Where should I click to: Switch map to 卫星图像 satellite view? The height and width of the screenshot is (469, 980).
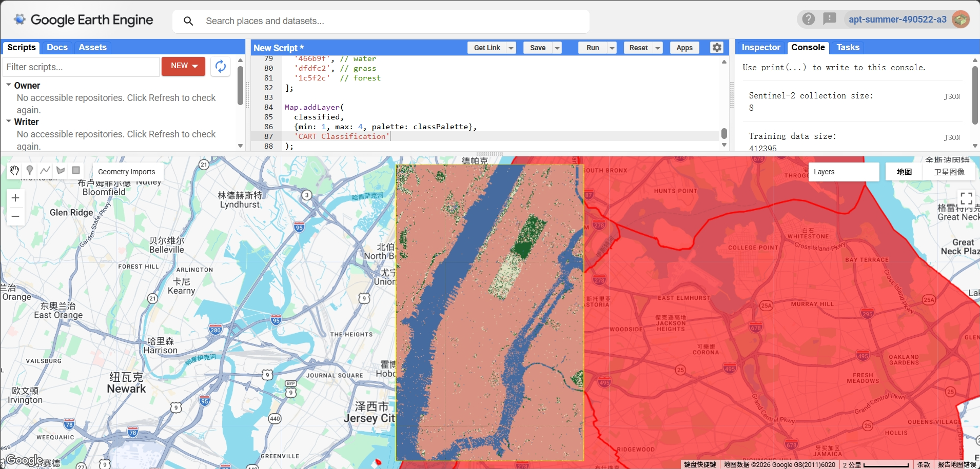(x=949, y=172)
